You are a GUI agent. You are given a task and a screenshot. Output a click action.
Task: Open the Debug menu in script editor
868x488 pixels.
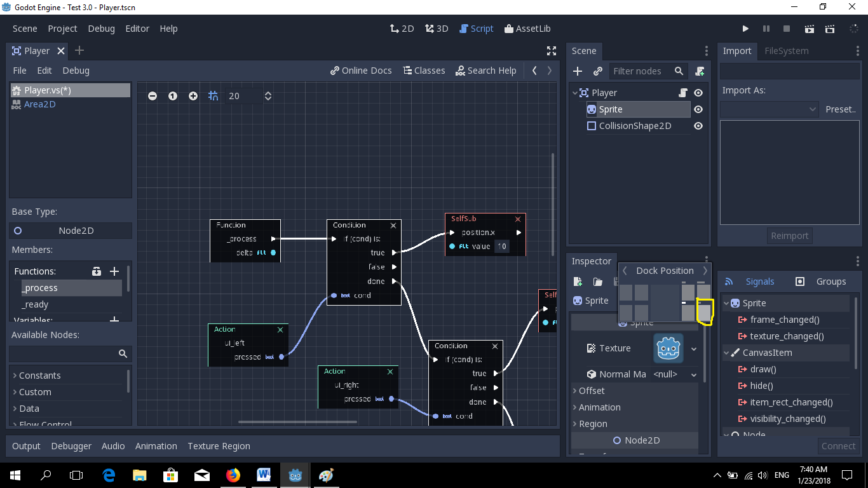click(x=76, y=71)
